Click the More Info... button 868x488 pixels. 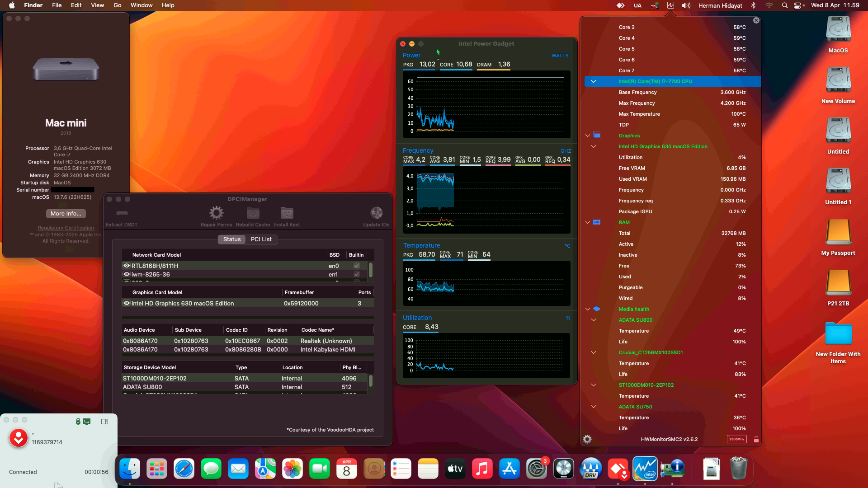pyautogui.click(x=66, y=213)
